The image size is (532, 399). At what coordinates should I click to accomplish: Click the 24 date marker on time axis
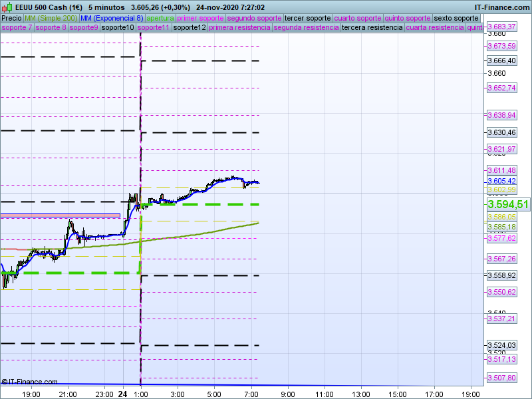122,394
